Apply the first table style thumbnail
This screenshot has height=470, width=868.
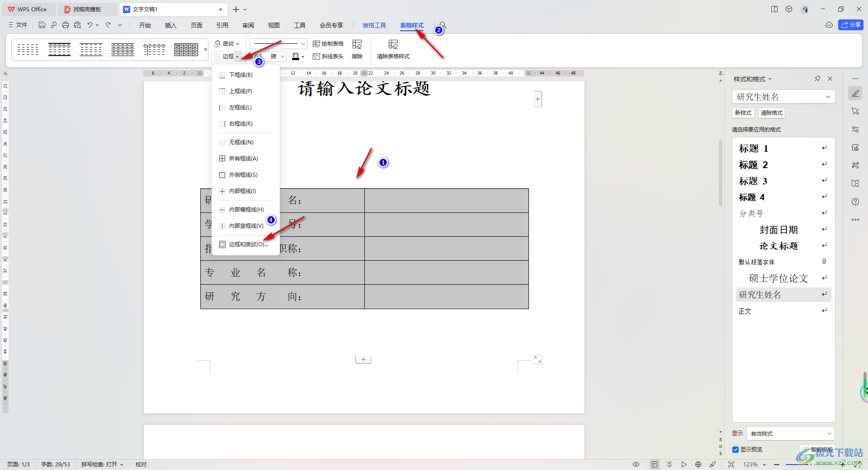coord(28,49)
